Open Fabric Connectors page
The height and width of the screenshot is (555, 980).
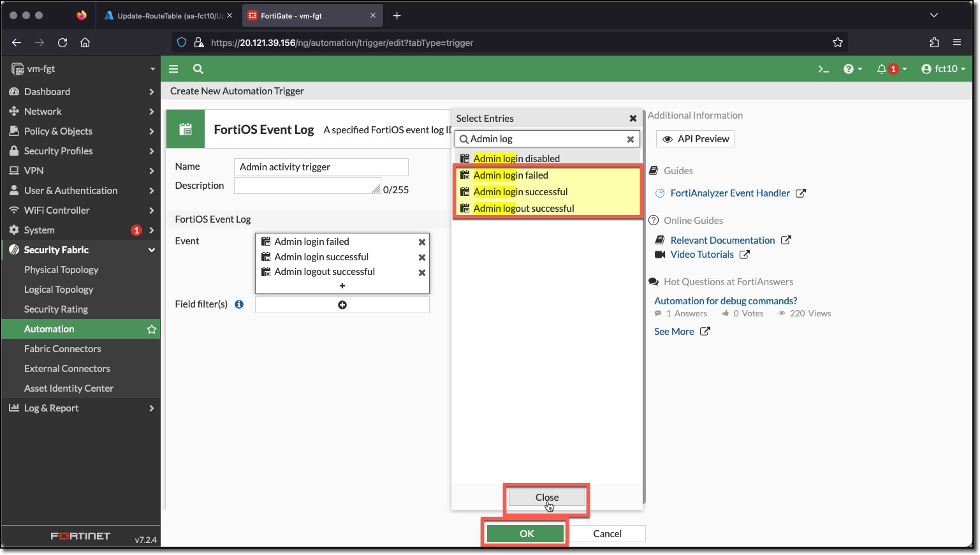(x=62, y=349)
